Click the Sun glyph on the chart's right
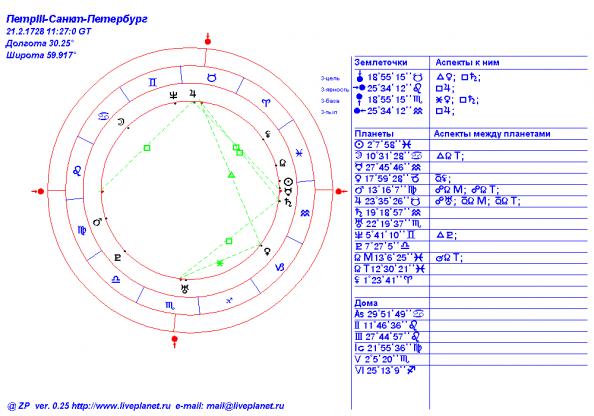 289,181
